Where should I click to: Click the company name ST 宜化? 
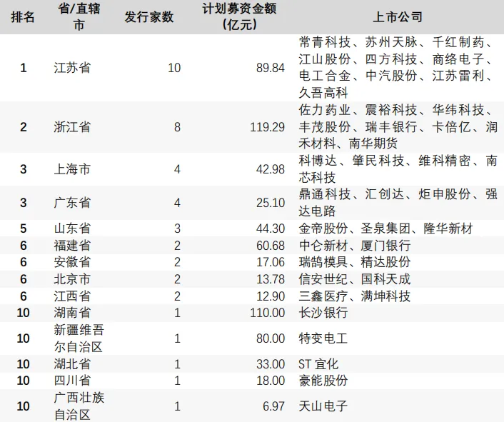click(x=318, y=364)
